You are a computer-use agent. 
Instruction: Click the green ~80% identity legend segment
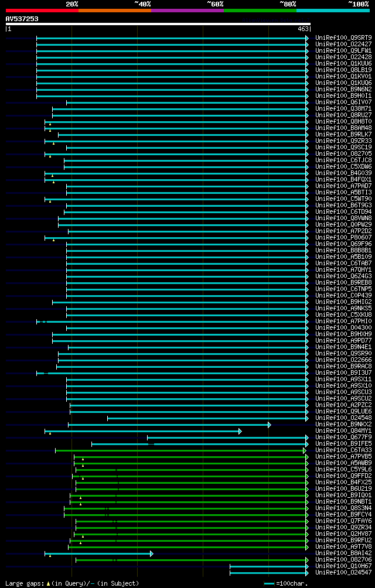pyautogui.click(x=260, y=11)
